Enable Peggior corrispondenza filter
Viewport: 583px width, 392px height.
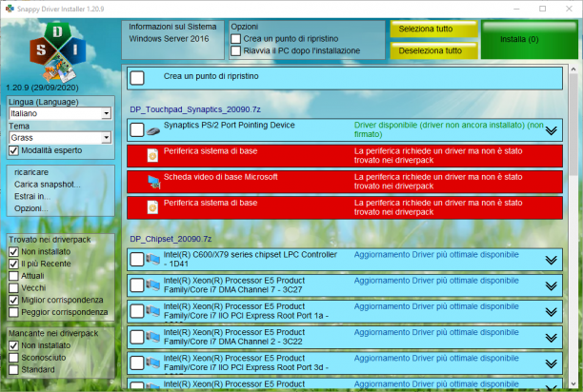pos(13,312)
